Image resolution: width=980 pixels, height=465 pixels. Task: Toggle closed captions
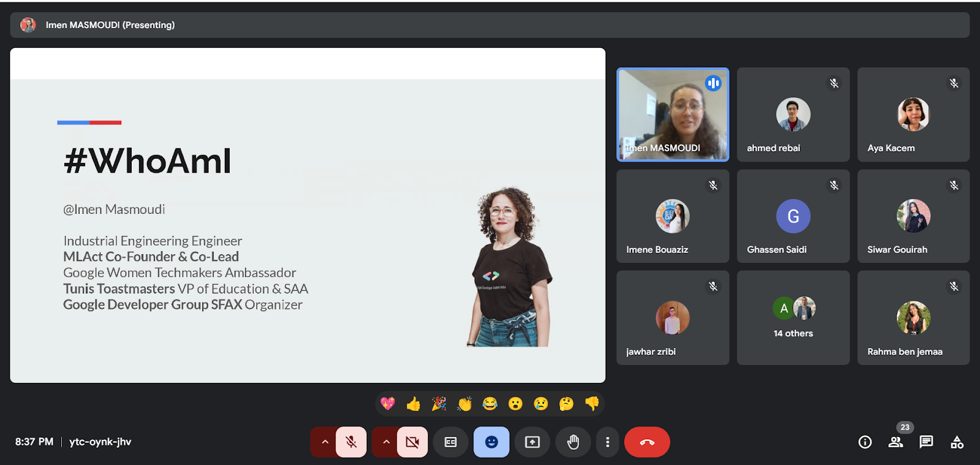(x=451, y=442)
